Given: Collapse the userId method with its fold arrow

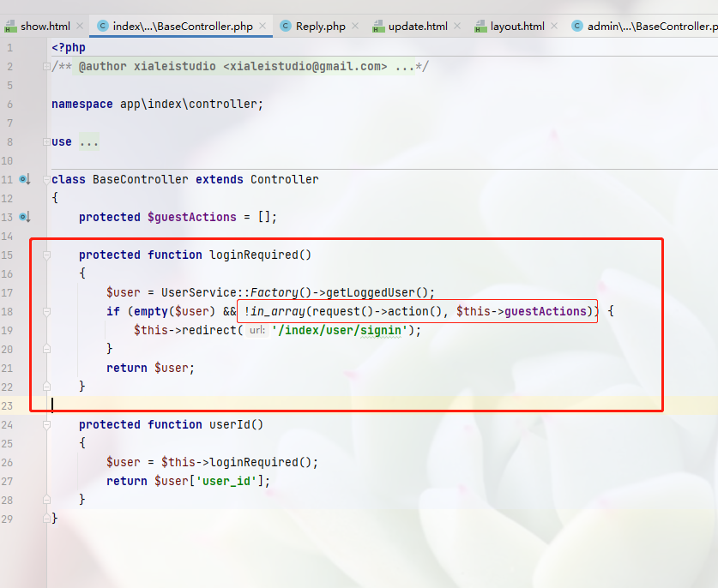Looking at the screenshot, I should [x=45, y=424].
